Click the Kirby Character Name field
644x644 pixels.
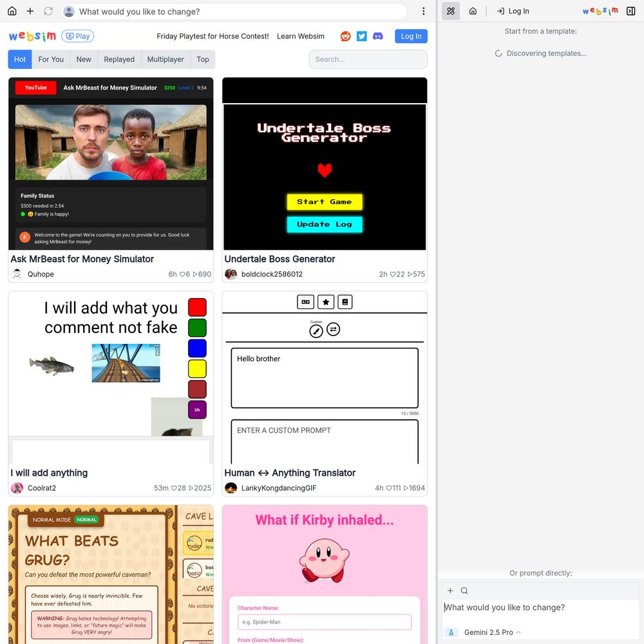click(325, 622)
